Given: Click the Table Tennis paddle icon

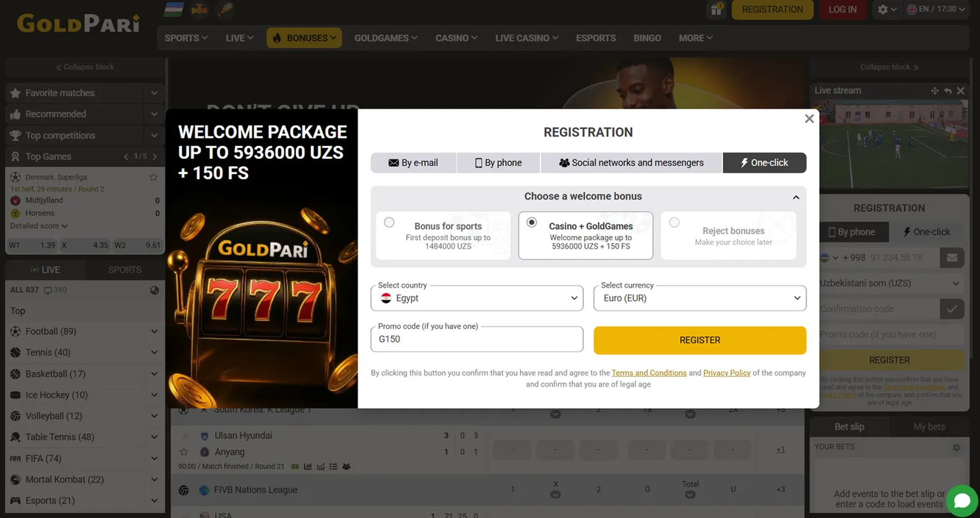Looking at the screenshot, I should (15, 437).
